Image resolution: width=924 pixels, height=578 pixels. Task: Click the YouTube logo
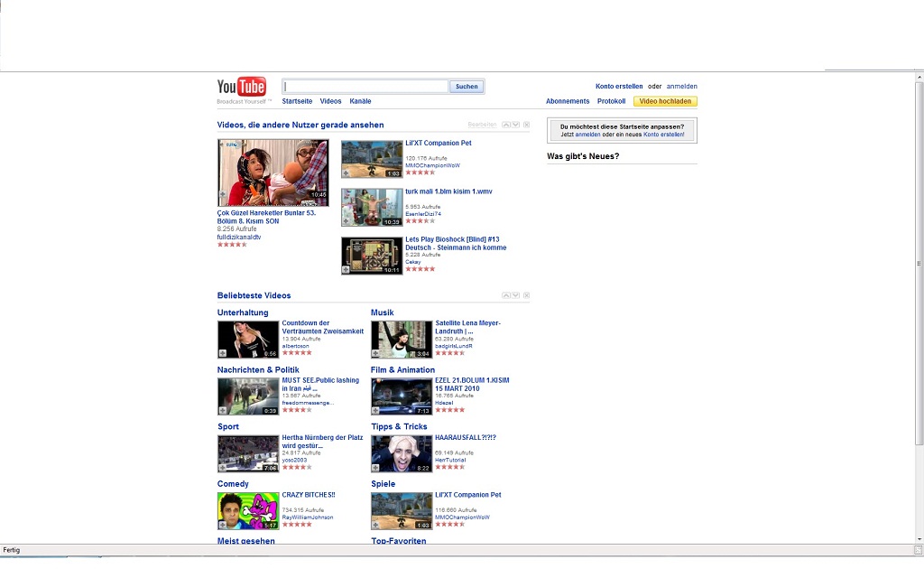click(x=241, y=87)
